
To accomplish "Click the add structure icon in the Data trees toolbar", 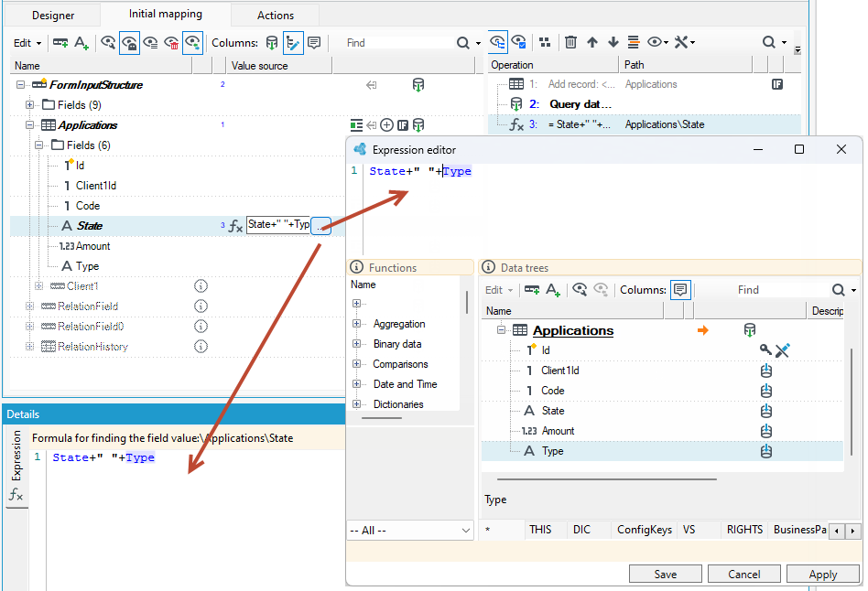I will pyautogui.click(x=532, y=290).
